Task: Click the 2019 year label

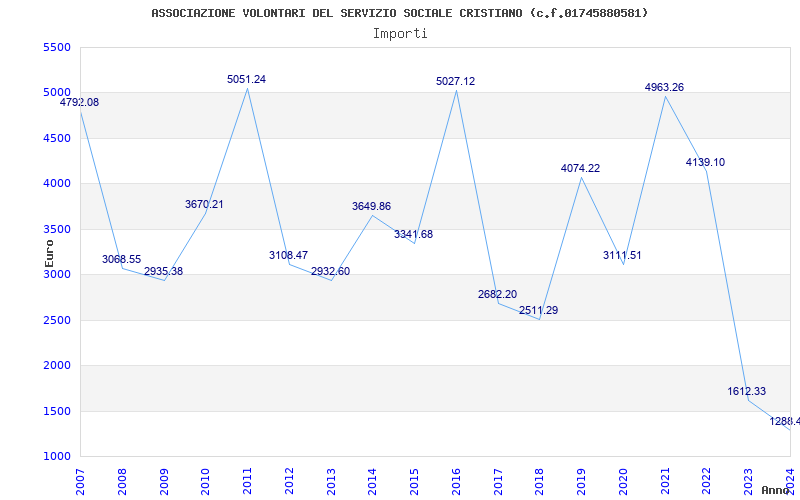Action: click(582, 482)
